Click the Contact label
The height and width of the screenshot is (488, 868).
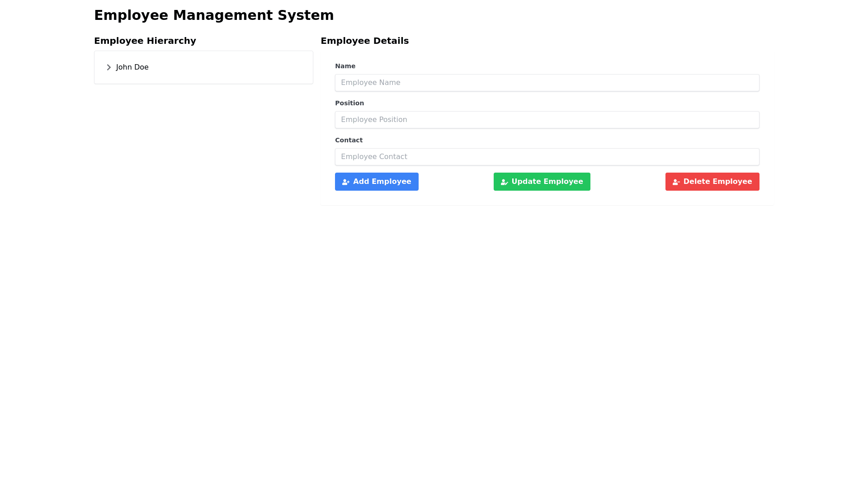click(x=349, y=140)
